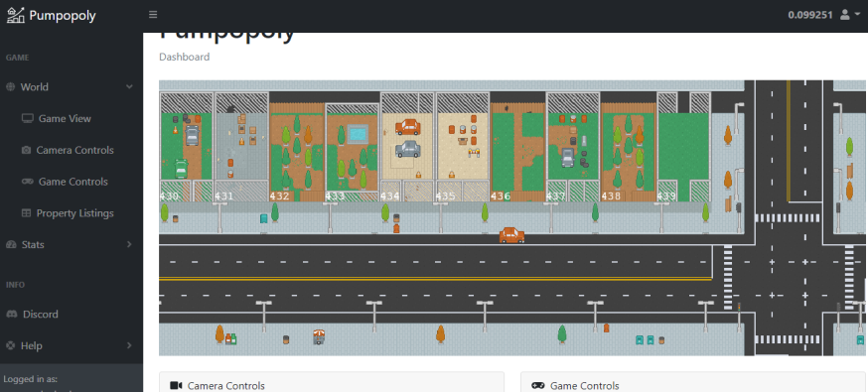Select property lot 437

coord(573,147)
